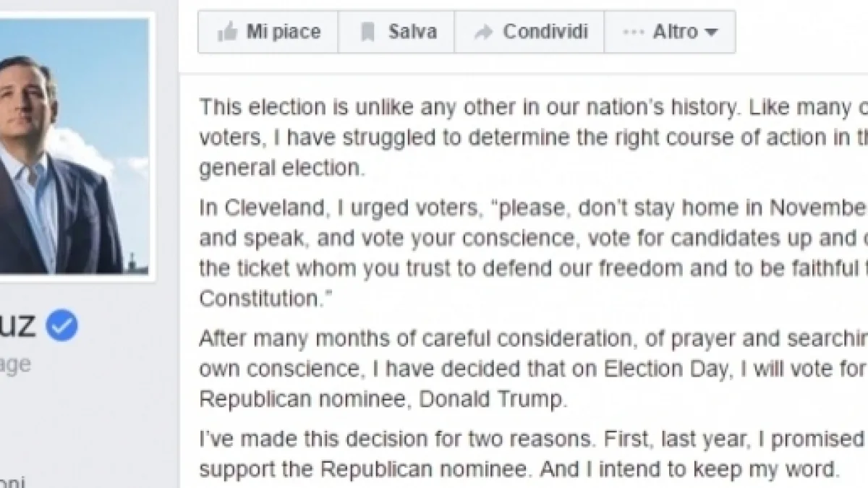Click the three-dots icon beside Altro
The image size is (868, 488).
[634, 33]
